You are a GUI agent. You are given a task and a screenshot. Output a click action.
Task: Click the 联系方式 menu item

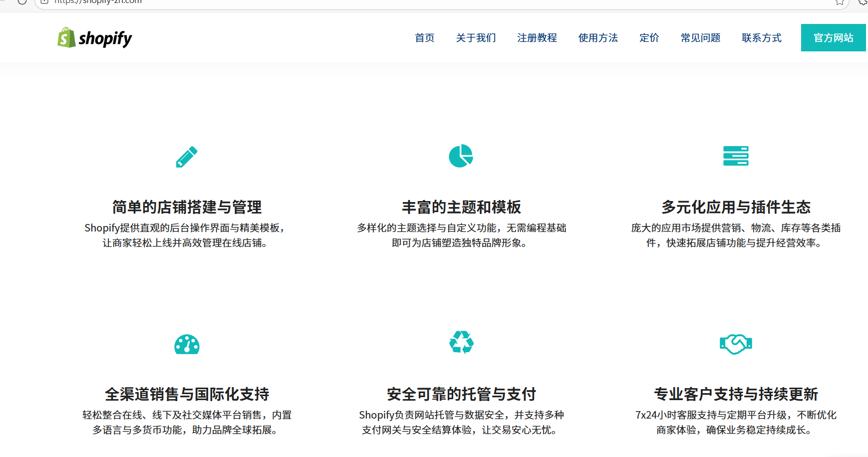tap(762, 38)
